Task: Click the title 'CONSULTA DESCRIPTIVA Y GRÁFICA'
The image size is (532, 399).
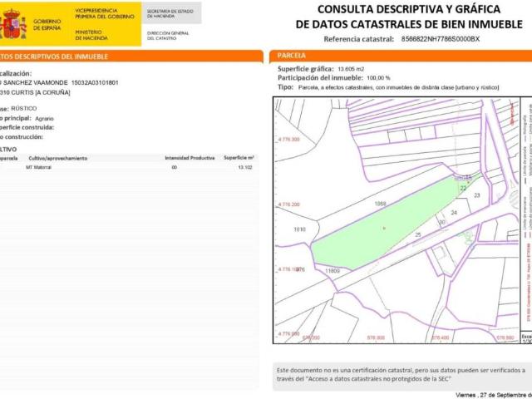Action: (409, 9)
